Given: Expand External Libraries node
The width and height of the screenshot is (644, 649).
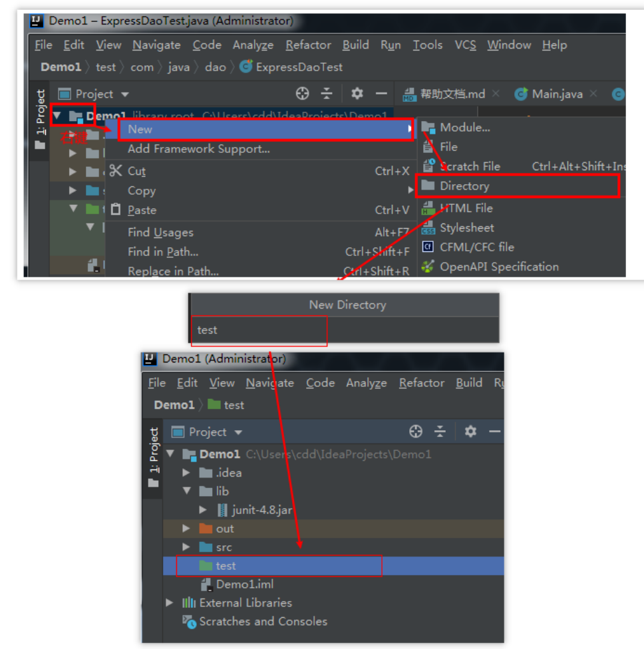Looking at the screenshot, I should 170,602.
